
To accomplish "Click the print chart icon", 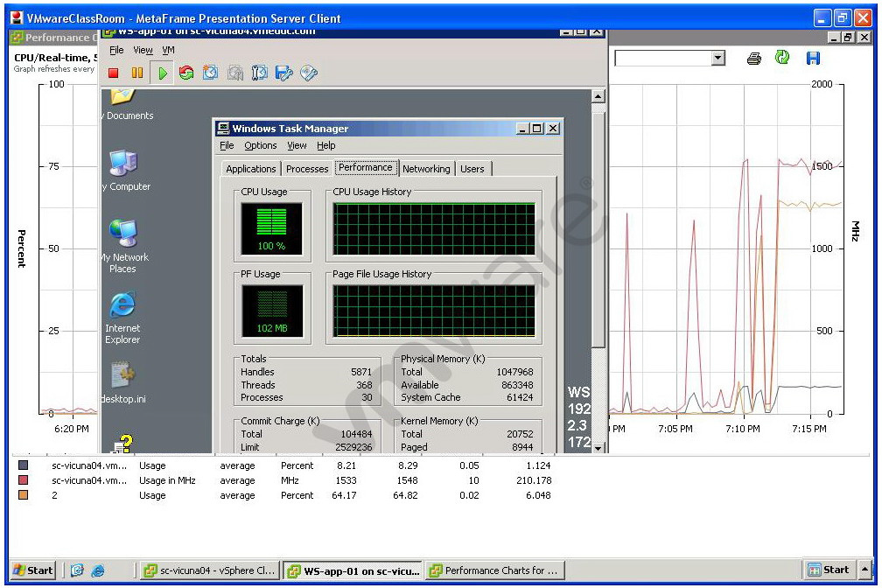I will 754,58.
